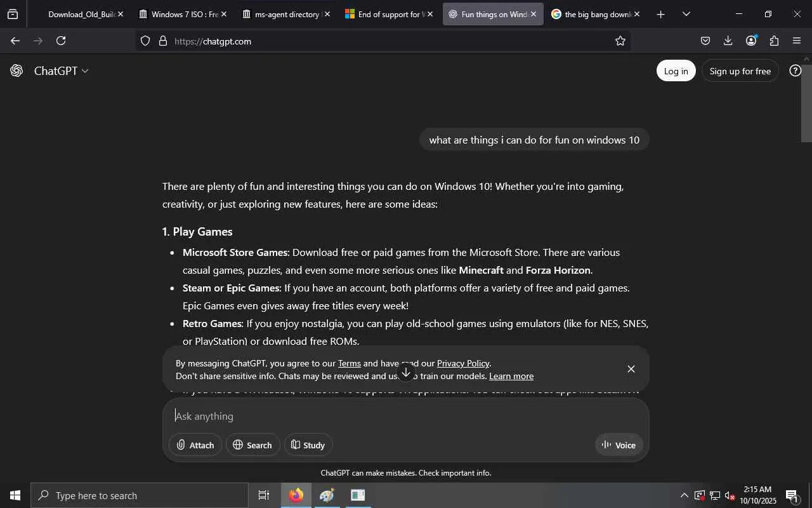
Task: Click the Firefox taskbar icon
Action: pos(296,495)
